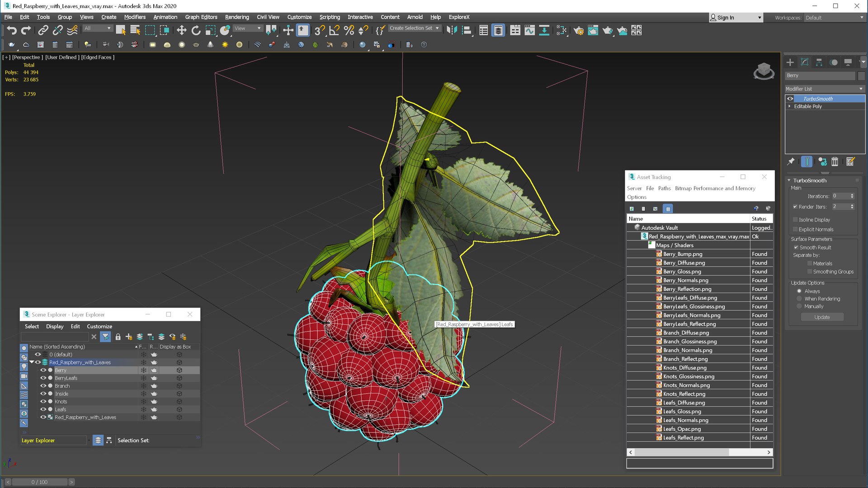The width and height of the screenshot is (868, 488).
Task: Click the Redo arrow icon
Action: pos(26,30)
